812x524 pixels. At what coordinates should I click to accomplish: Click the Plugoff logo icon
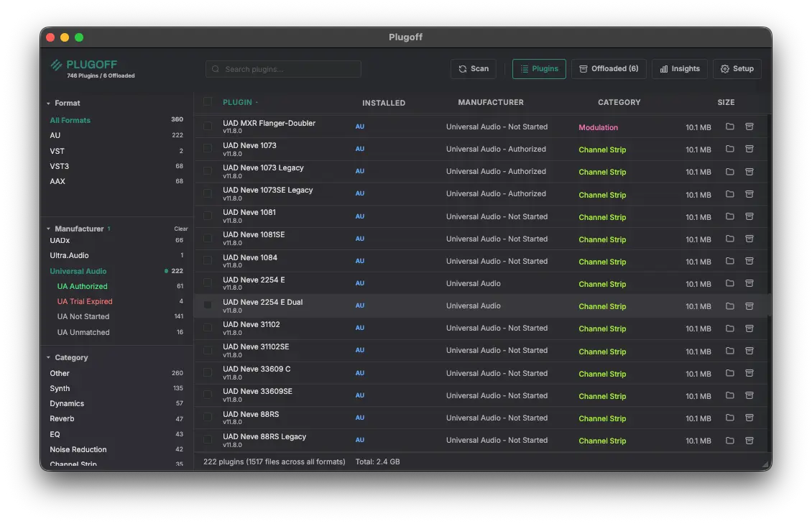click(56, 65)
